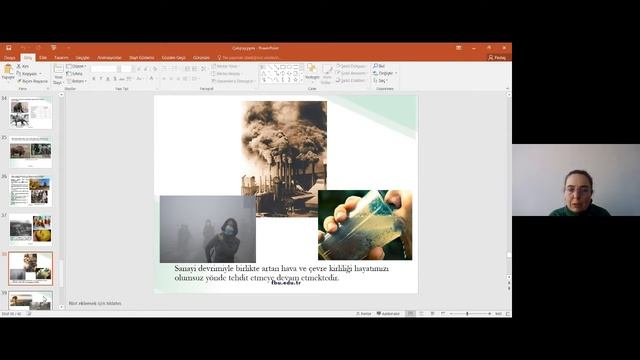Click the Sıfırla reset slide button
Image resolution: width=640 pixels, height=360 pixels.
click(75, 74)
